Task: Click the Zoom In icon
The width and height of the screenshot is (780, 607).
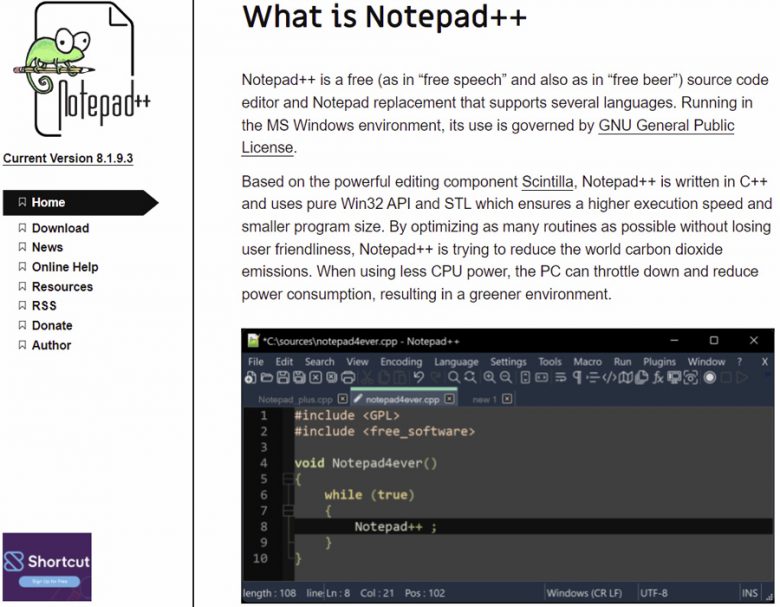Action: click(489, 377)
